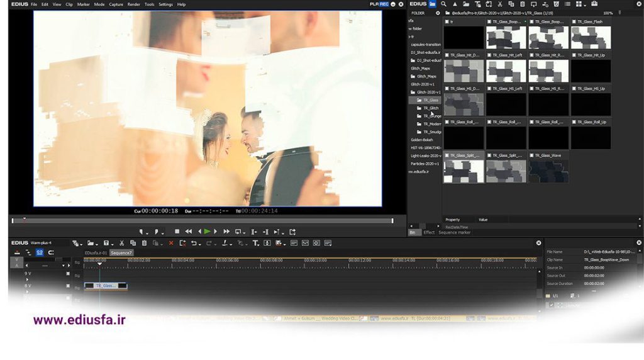The width and height of the screenshot is (644, 360).
Task: Check the TR_Glass_Flash clip checkbox
Action: coord(574,21)
